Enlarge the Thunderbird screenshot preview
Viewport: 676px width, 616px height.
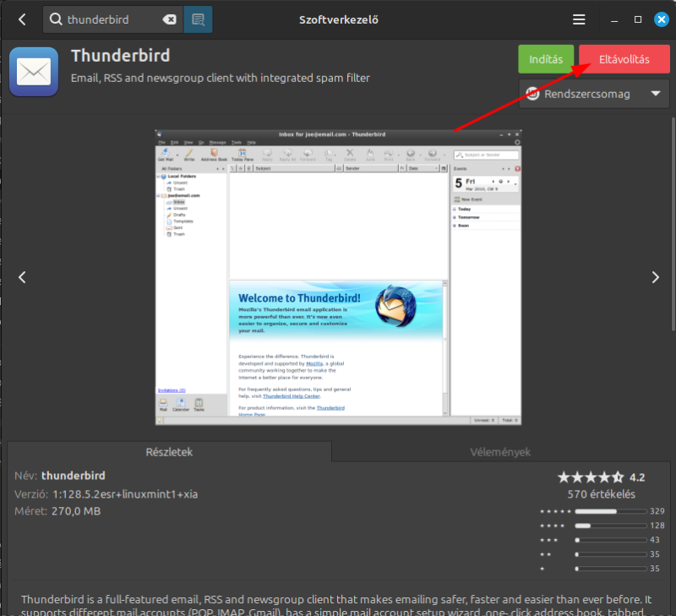[338, 277]
